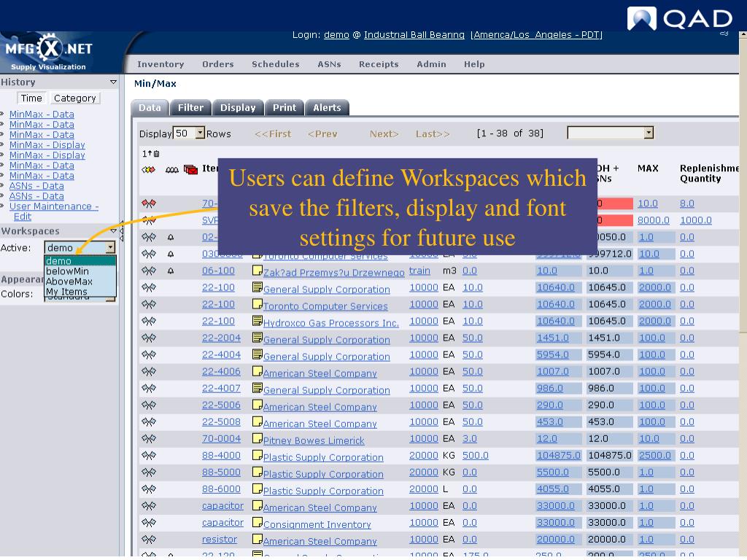
Task: Click the MFG/X.NET Supply Visualization logo
Action: 49,52
